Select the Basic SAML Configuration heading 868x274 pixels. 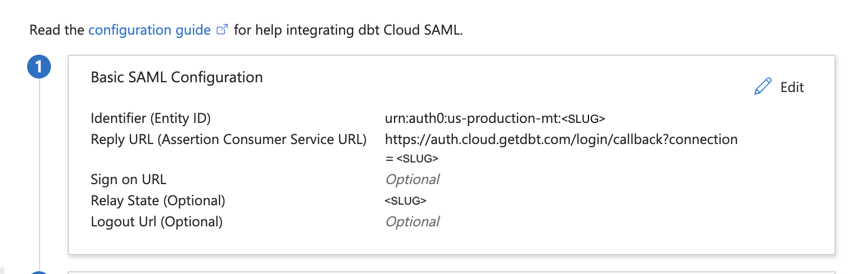coord(177,77)
